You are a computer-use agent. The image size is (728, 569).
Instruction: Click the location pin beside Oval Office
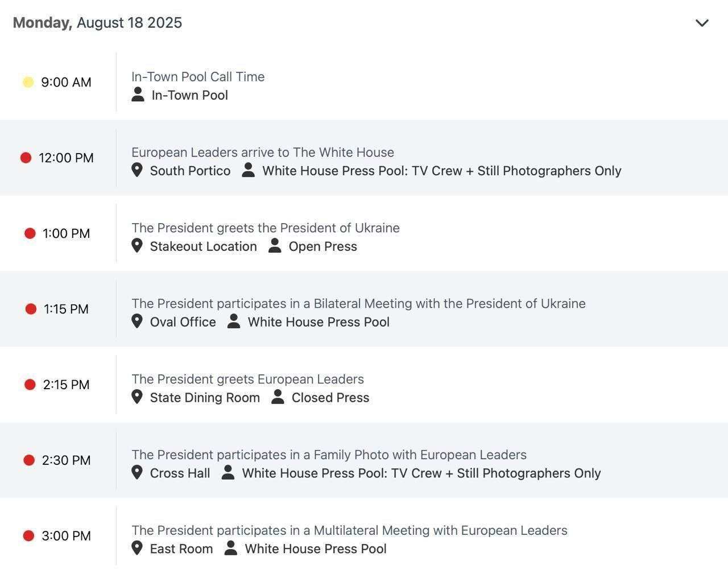[137, 321]
